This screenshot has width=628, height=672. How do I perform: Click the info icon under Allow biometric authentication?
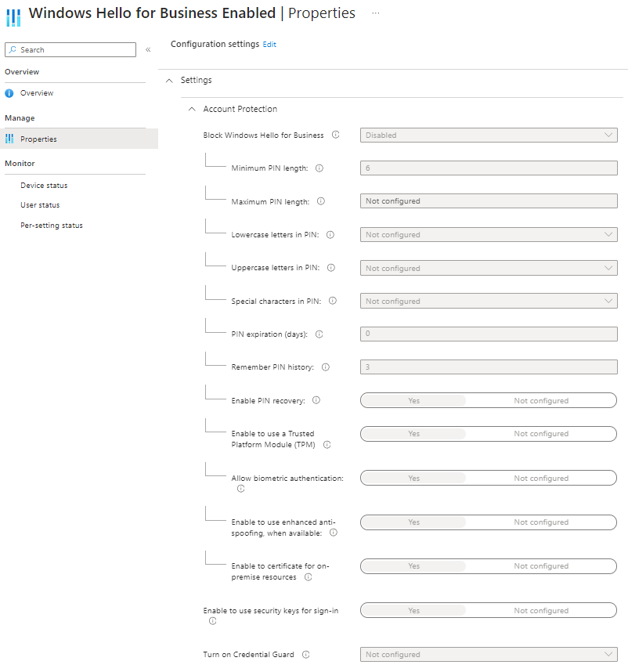[240, 489]
